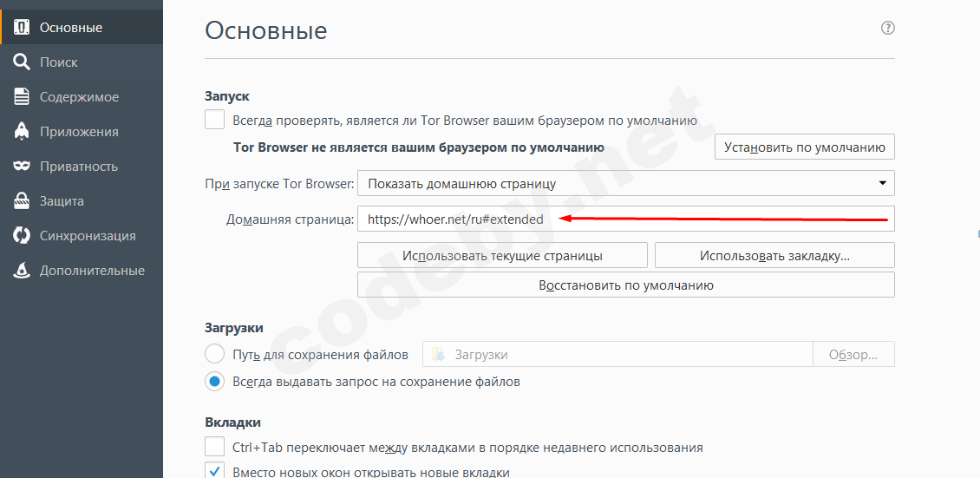Open help via the question mark icon
The height and width of the screenshot is (478, 980).
click(x=887, y=28)
